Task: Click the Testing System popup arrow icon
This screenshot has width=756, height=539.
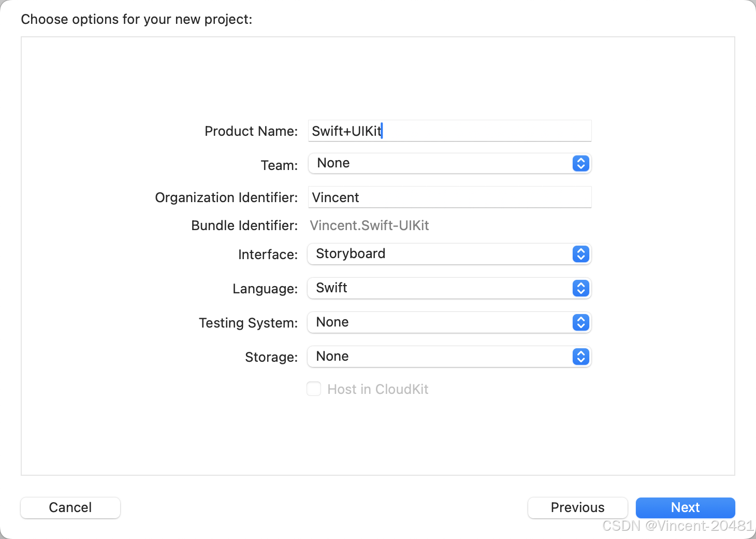Action: click(581, 322)
